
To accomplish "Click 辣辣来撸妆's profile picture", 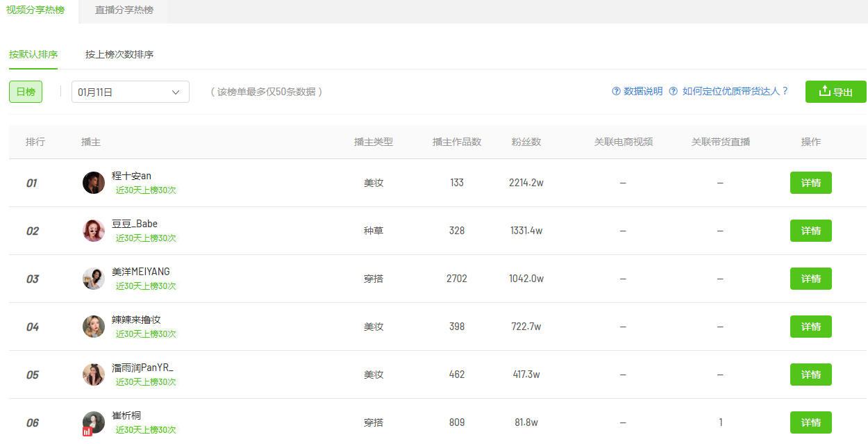I will 94,327.
